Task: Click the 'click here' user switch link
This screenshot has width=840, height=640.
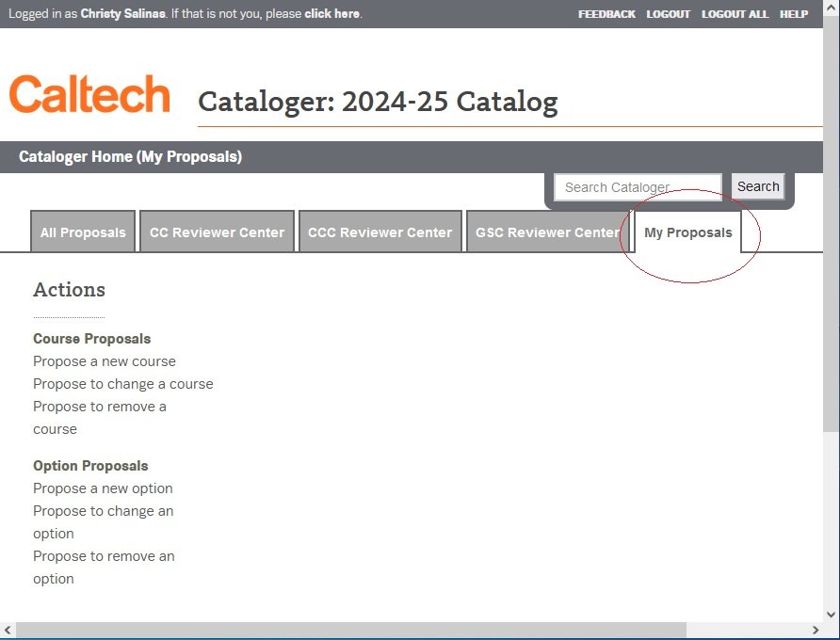Action: 331,14
